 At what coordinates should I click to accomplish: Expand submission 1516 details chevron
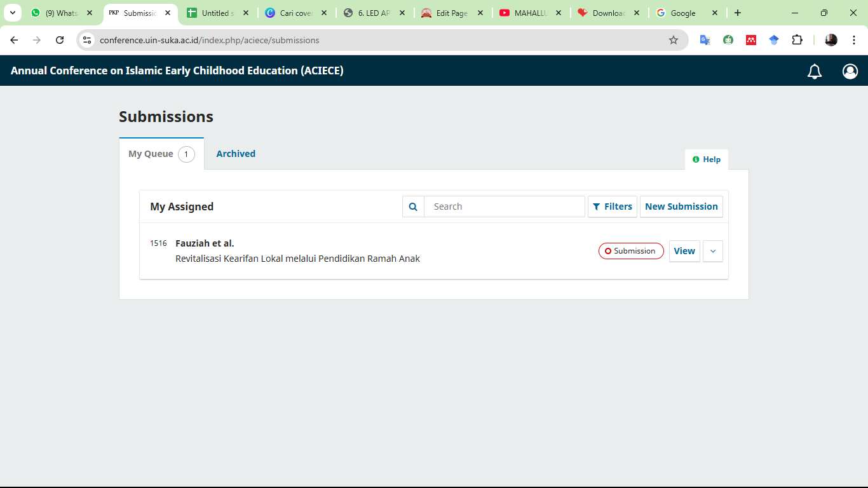[x=712, y=251]
